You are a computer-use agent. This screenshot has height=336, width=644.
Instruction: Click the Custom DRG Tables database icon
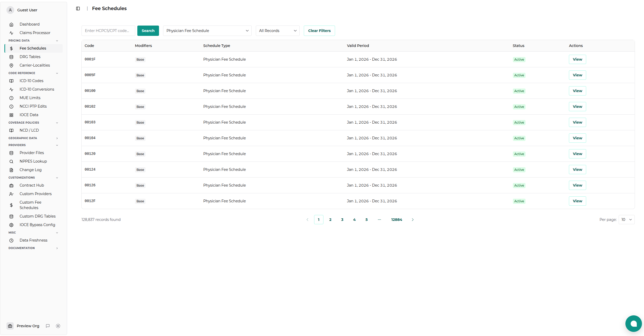tap(11, 217)
